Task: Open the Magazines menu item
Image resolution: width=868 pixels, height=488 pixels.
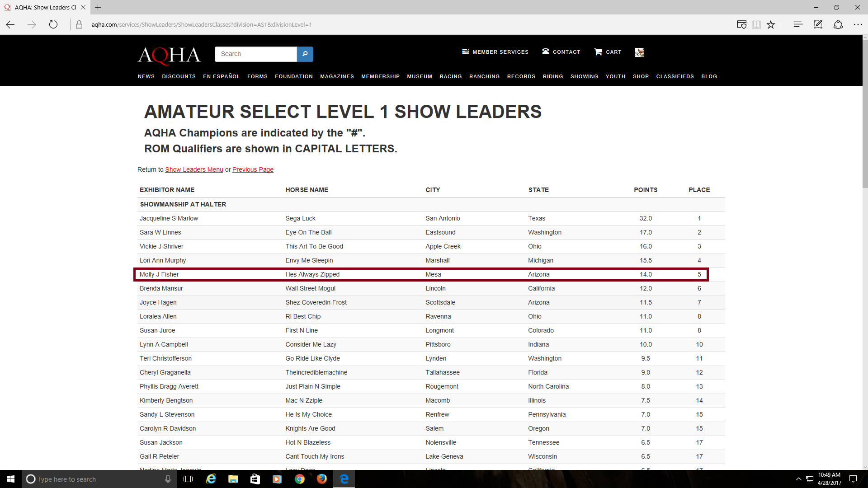Action: point(337,76)
